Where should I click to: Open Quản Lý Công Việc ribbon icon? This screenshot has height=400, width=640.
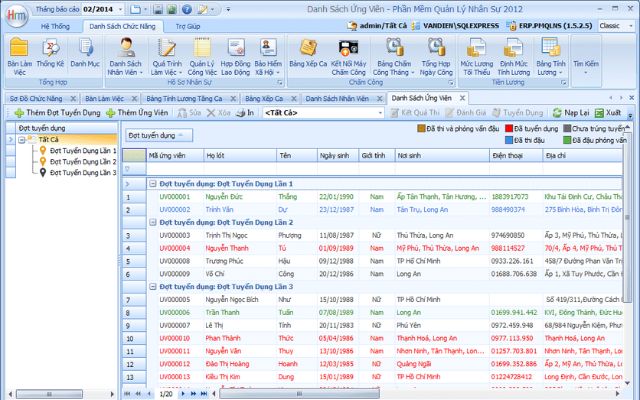coord(202,56)
